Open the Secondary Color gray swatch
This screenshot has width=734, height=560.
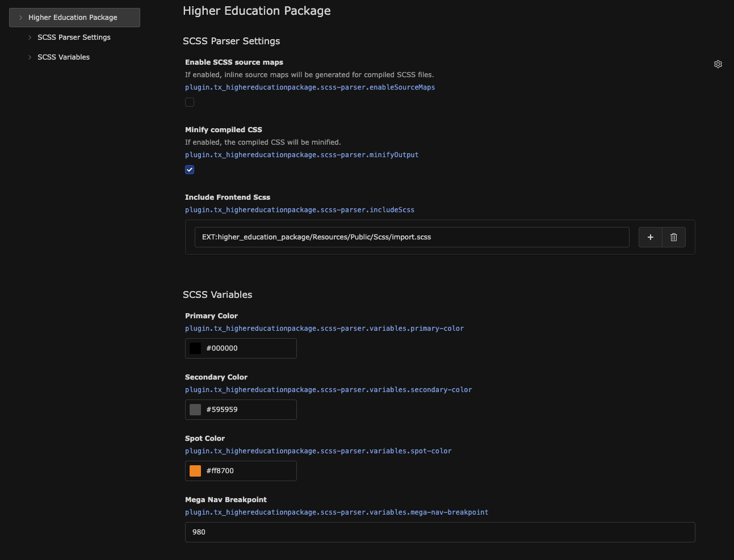[x=195, y=410]
